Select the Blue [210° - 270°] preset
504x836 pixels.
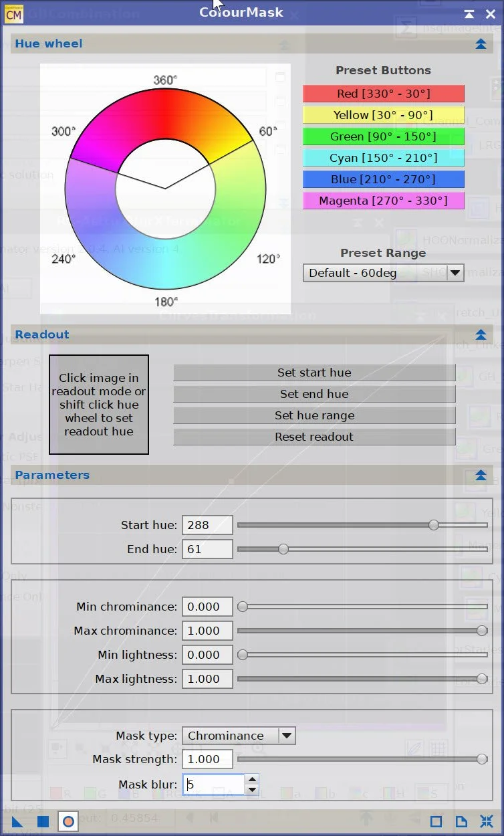pos(383,179)
